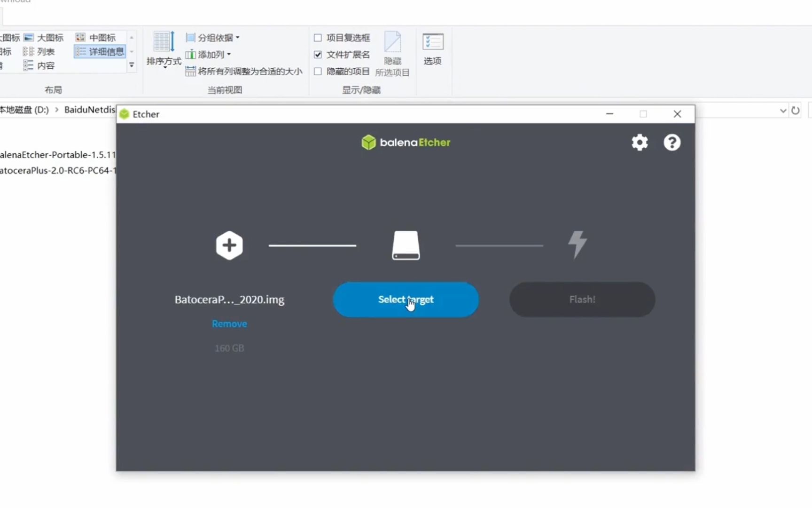Click the disabled Flash! button
Screen dimensions: 812x508
[x=582, y=300]
